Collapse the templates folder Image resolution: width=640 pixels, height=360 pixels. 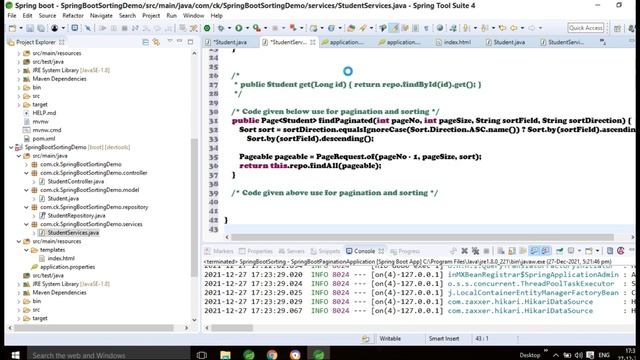point(27,250)
